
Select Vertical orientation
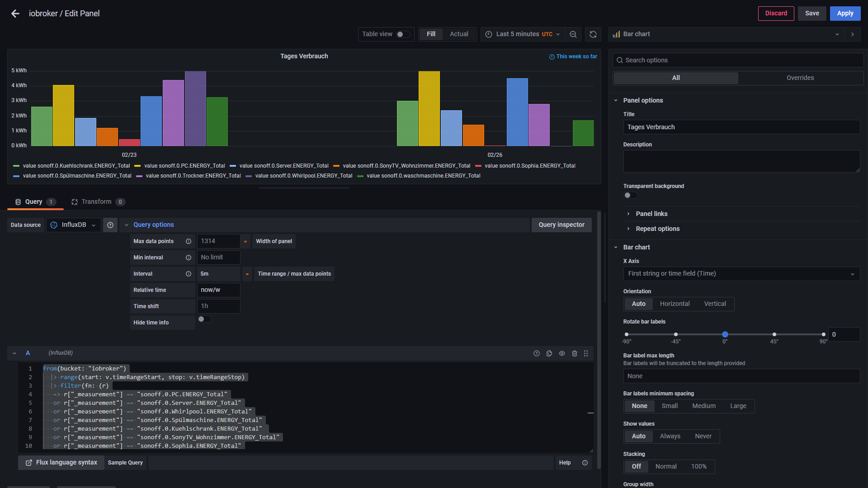(715, 304)
